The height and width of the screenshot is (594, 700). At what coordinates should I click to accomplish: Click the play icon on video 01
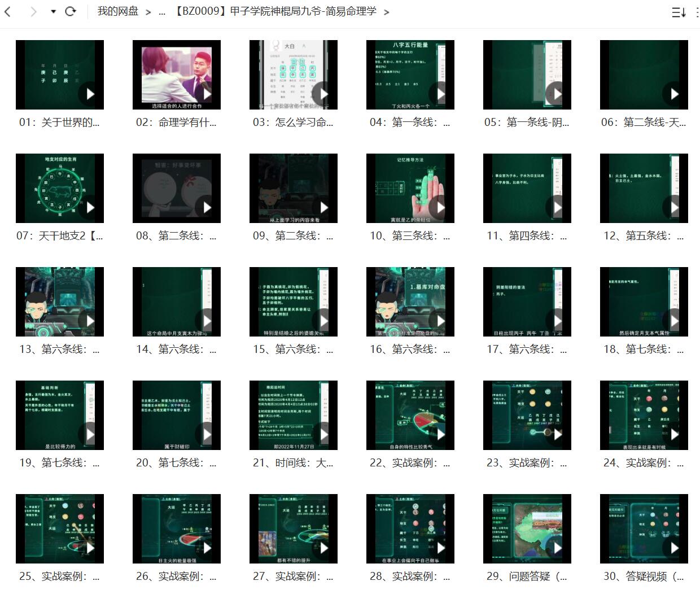(x=90, y=94)
